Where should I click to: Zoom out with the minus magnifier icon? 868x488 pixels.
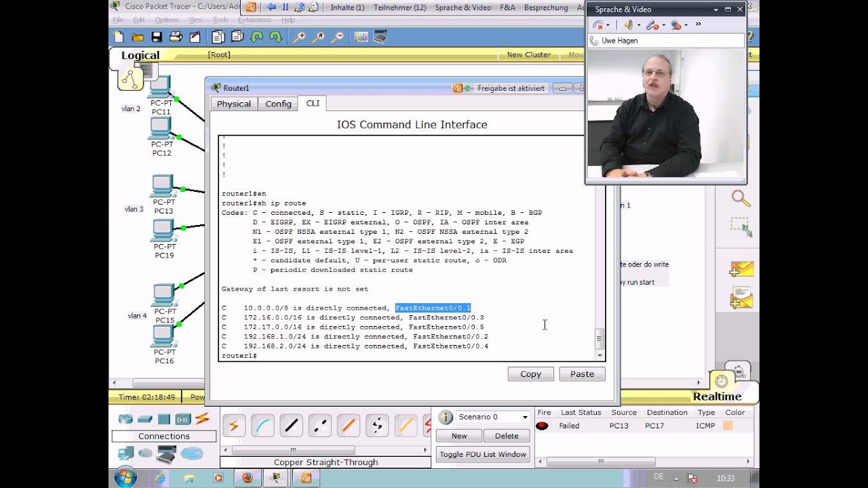(337, 37)
